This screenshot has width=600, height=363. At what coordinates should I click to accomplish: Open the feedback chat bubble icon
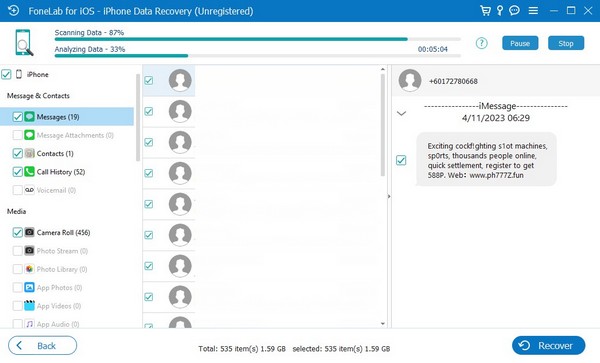tap(514, 10)
